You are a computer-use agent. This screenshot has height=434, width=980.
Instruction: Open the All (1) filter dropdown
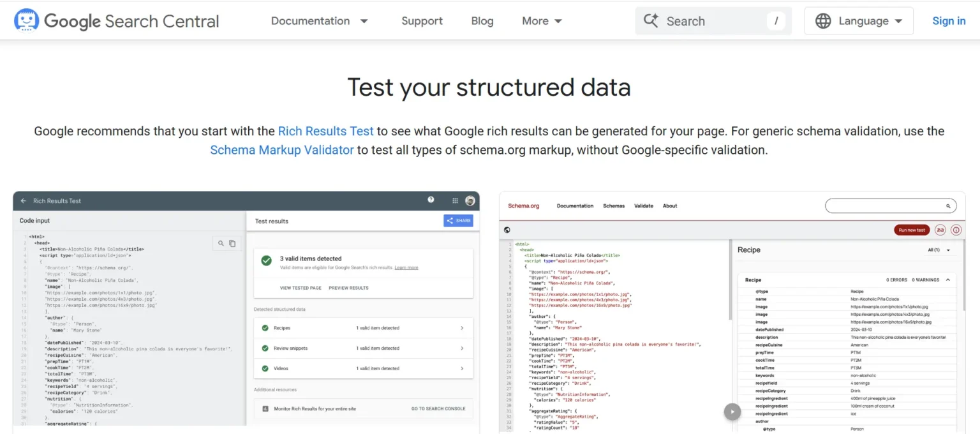[939, 250]
